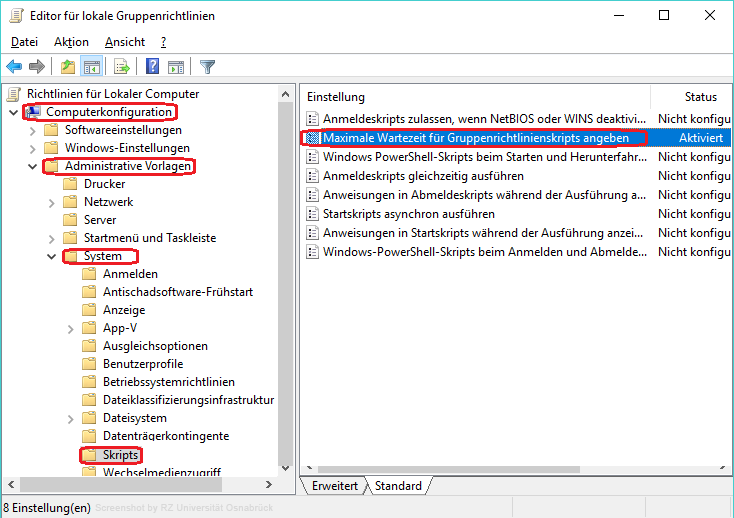
Task: Expand the Softwareeinstellungen node
Action: pos(32,130)
